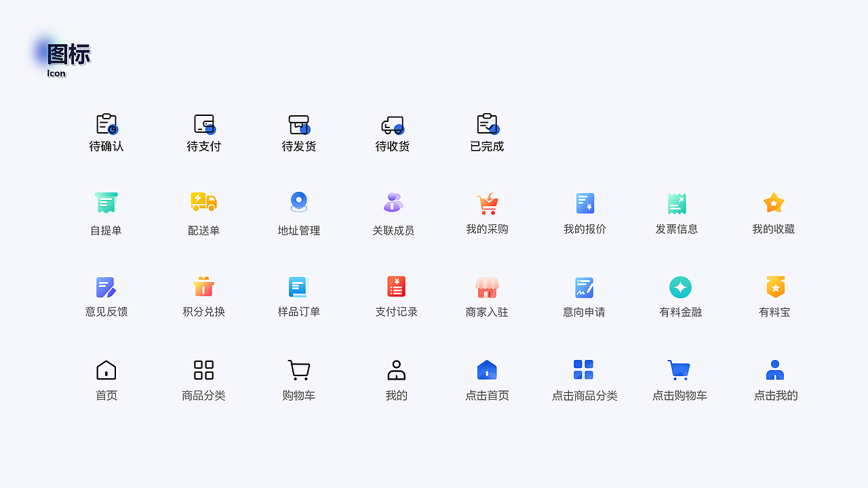868x488 pixels.
Task: Click the 意向申请 signature icon
Action: 584,287
